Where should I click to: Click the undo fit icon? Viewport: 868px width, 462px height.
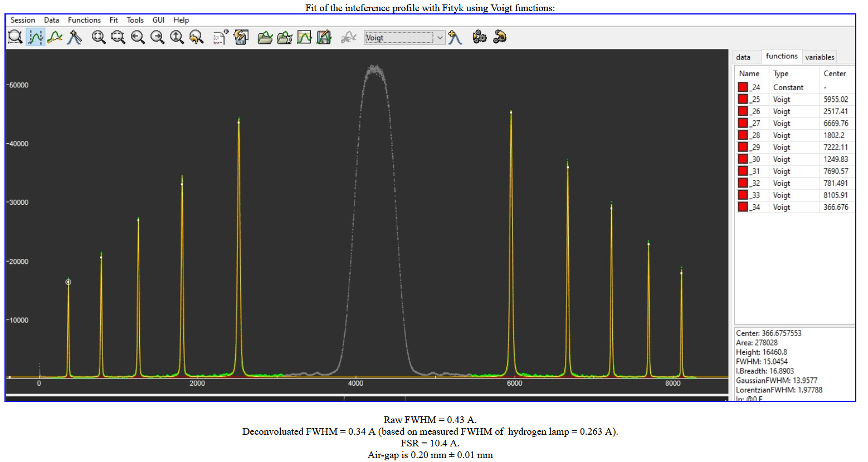(x=500, y=37)
